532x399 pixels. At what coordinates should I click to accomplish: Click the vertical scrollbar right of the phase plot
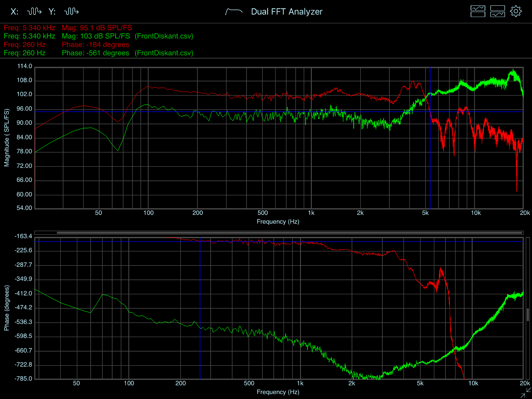[x=528, y=314]
